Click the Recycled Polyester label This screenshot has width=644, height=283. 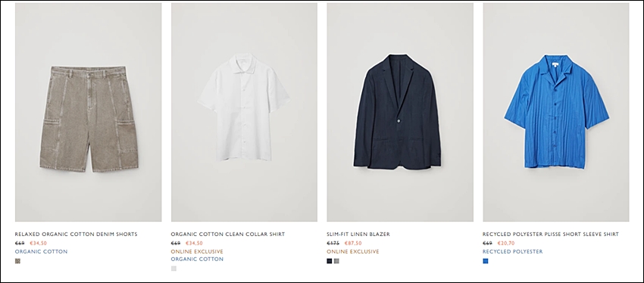click(513, 251)
